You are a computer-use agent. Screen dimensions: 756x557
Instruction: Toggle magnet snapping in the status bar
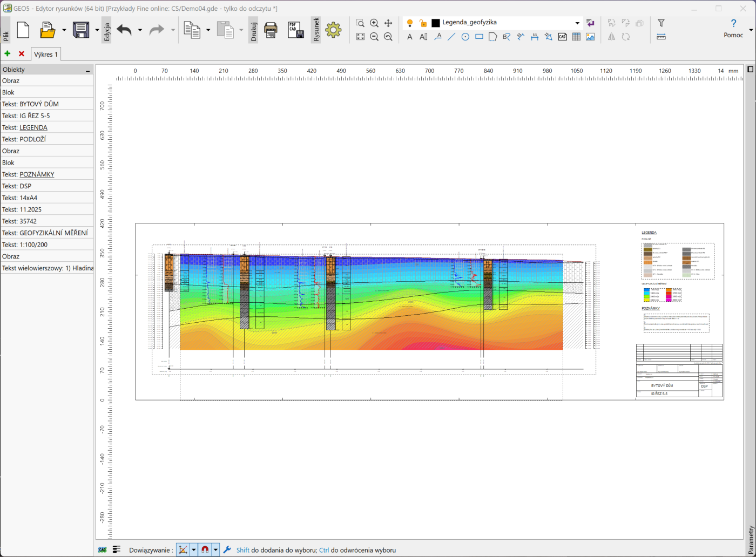point(205,550)
